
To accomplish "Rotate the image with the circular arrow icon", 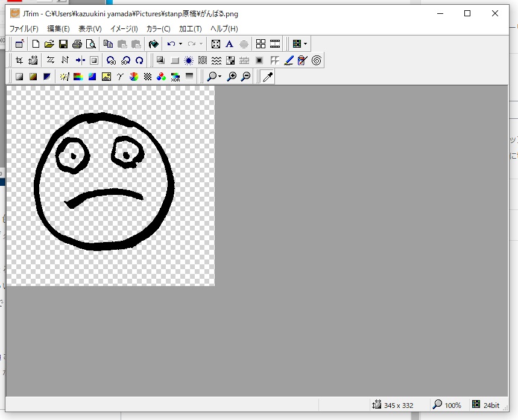I will tap(139, 60).
